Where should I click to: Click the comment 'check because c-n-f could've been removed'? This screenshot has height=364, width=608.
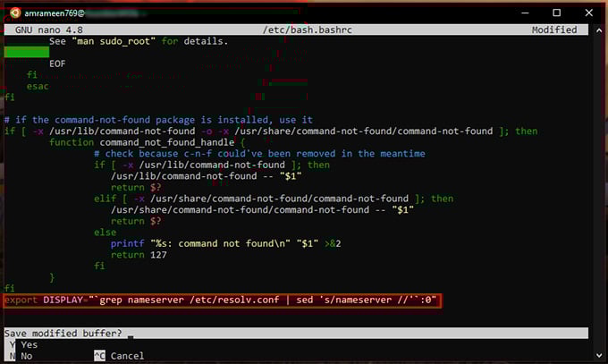click(259, 154)
